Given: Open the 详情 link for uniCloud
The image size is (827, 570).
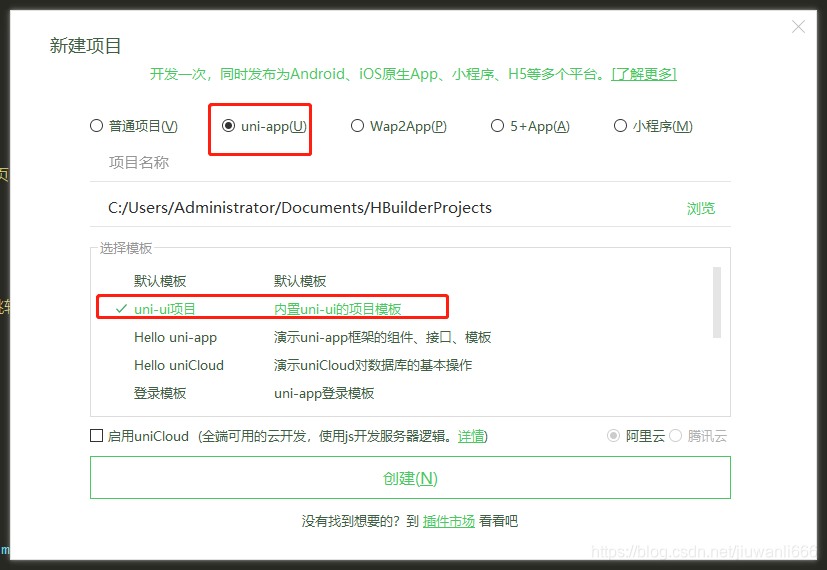Looking at the screenshot, I should tap(471, 436).
